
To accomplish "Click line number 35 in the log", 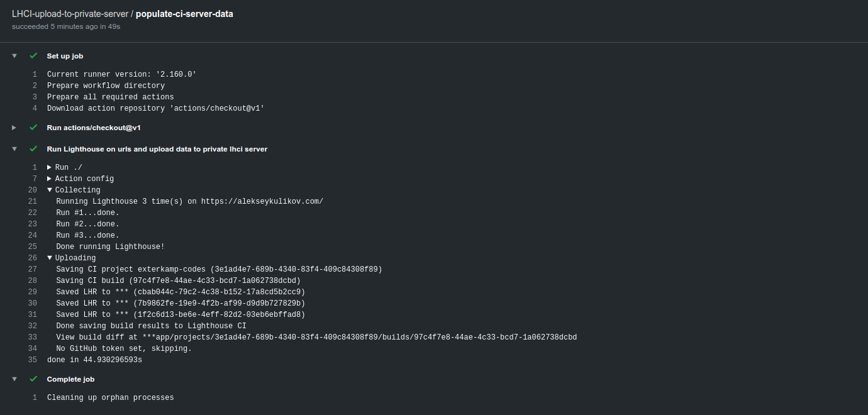I will click(32, 360).
